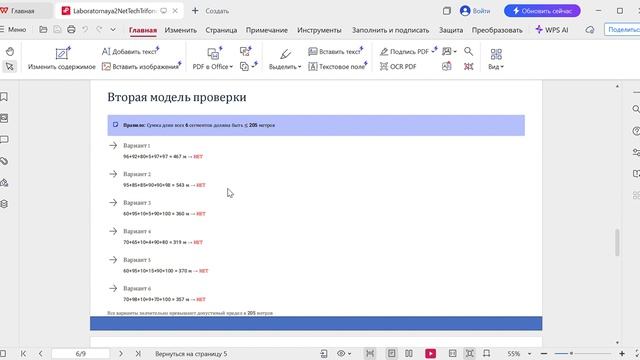Expand quick access toolbar chevron
Screen dimensions: 640x360
[x=113, y=29]
